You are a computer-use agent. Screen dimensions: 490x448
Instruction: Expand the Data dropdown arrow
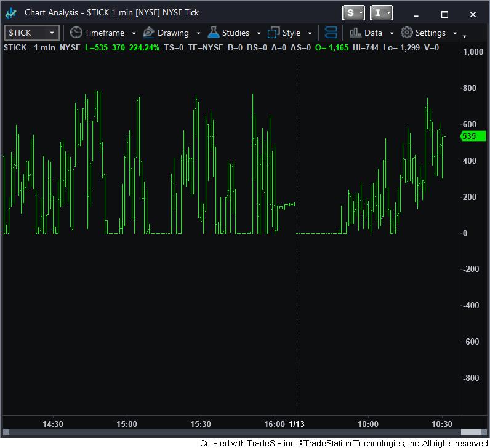392,33
